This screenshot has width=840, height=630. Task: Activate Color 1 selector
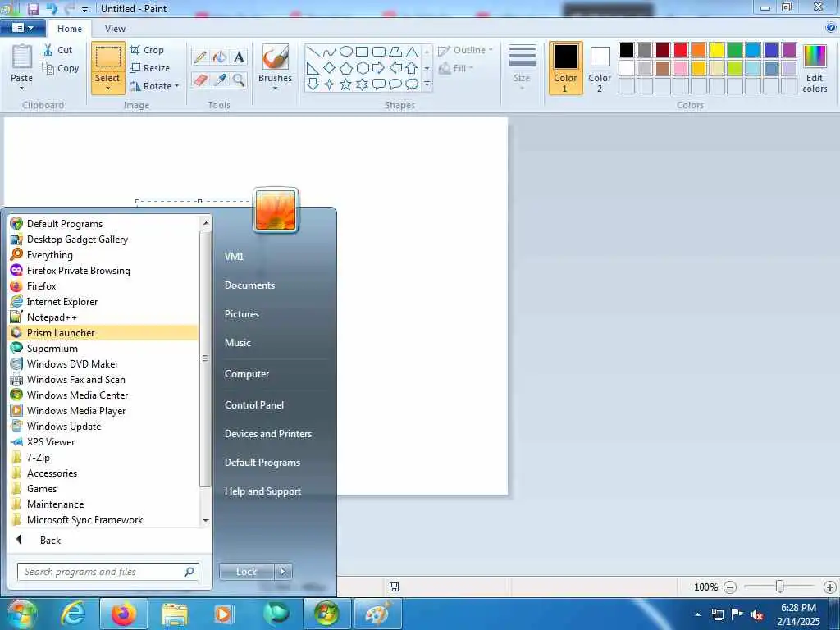tap(566, 68)
